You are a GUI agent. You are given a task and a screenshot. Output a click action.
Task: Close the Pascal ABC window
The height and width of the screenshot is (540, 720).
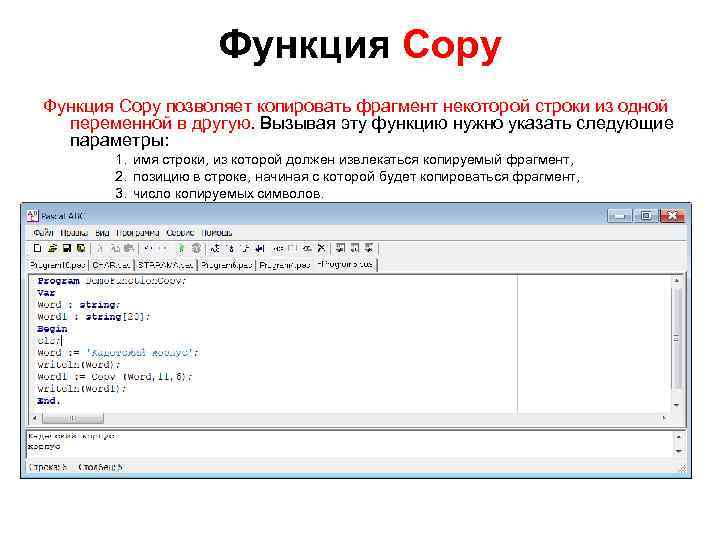(x=672, y=215)
